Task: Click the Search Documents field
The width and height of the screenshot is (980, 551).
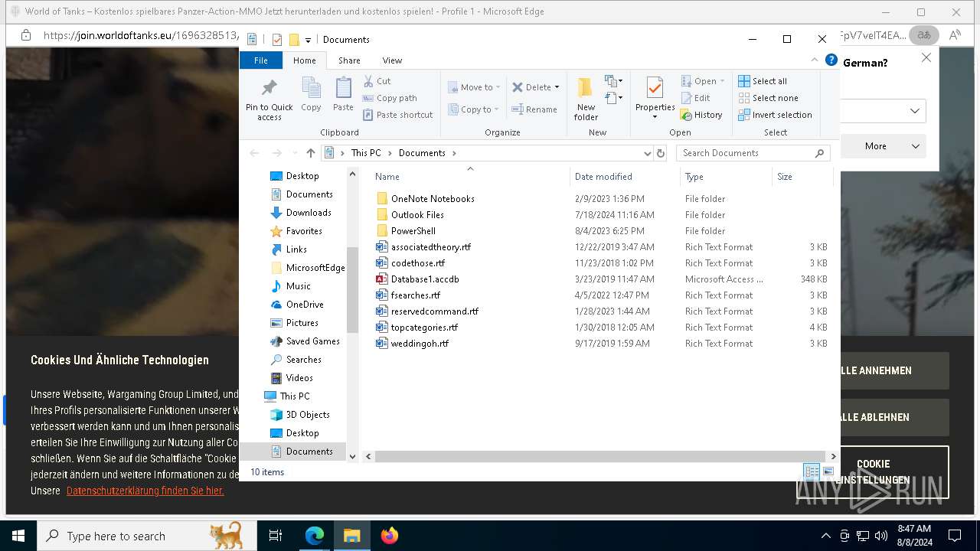Action: tap(753, 153)
